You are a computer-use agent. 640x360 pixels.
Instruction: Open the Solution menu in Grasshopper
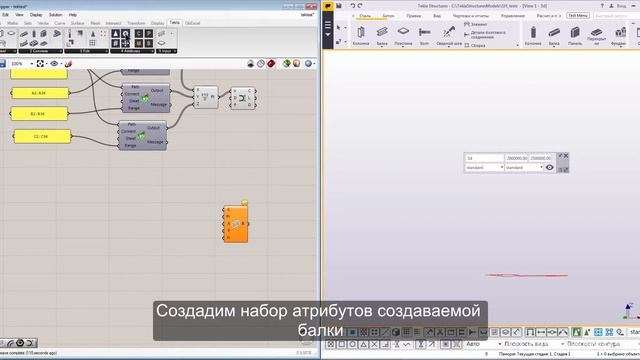pyautogui.click(x=56, y=15)
